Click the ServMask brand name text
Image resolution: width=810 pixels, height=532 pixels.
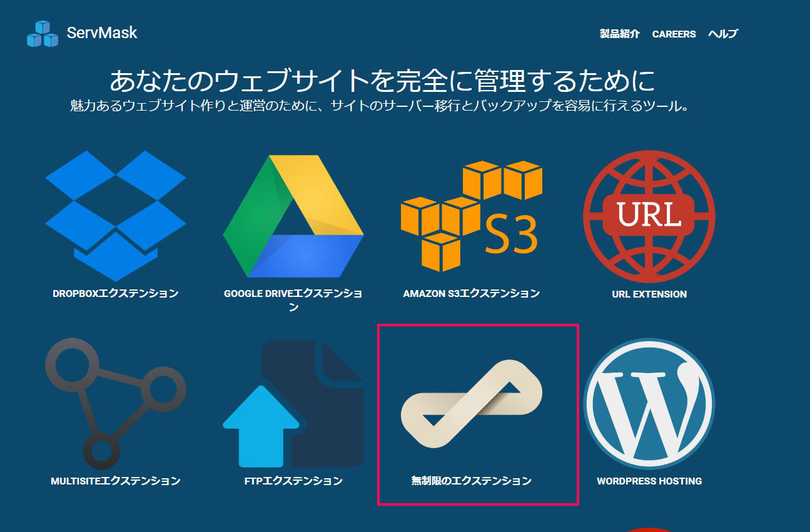(x=102, y=33)
